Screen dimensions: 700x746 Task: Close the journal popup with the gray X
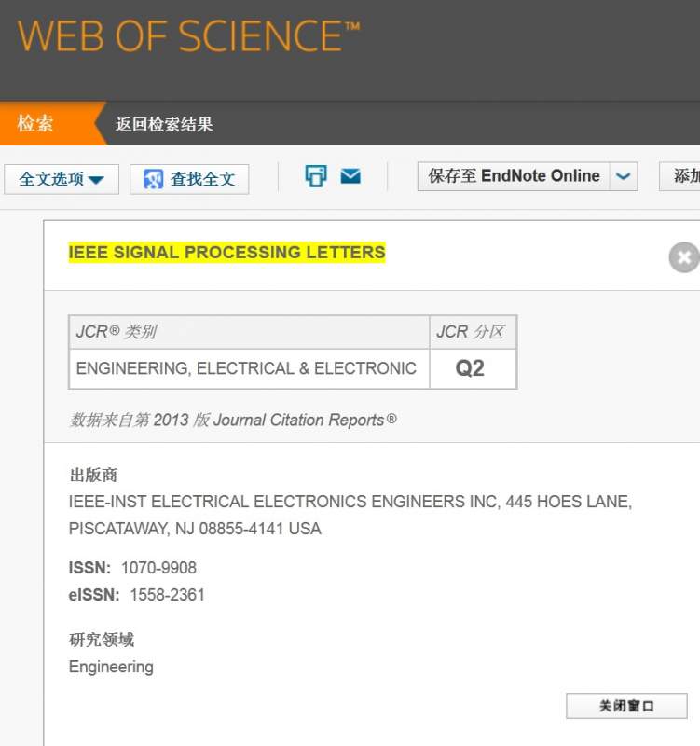pos(683,256)
